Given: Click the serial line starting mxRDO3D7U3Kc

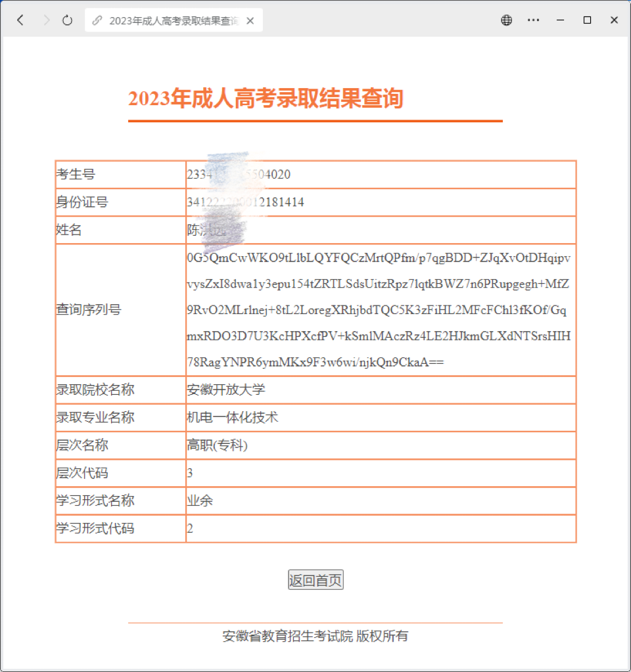Looking at the screenshot, I should click(379, 336).
